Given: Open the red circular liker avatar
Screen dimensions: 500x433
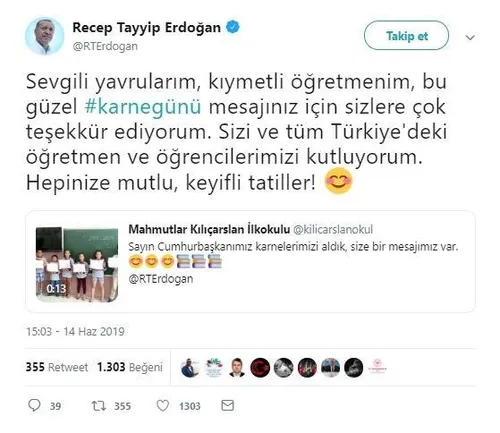Looking at the screenshot, I should (x=260, y=368).
